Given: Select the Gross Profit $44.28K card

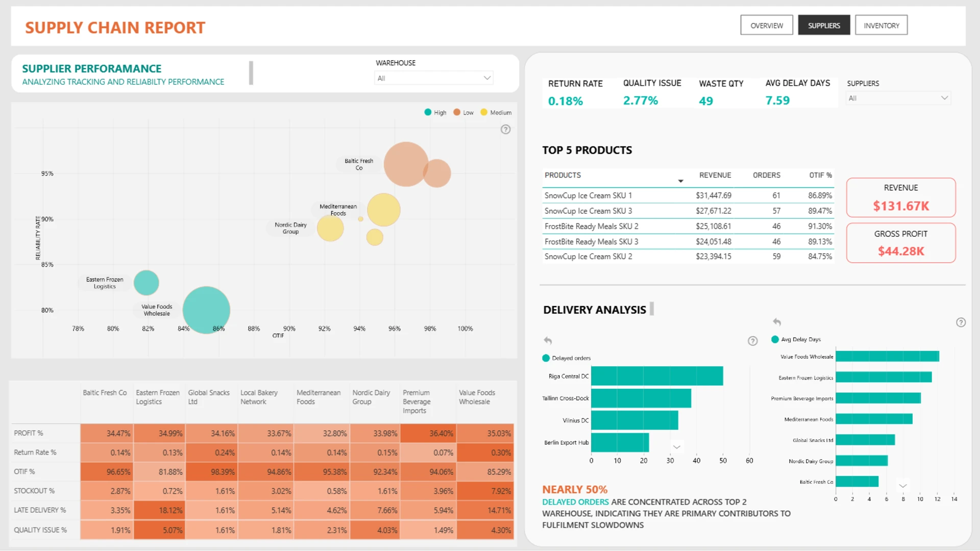Looking at the screenshot, I should click(901, 243).
